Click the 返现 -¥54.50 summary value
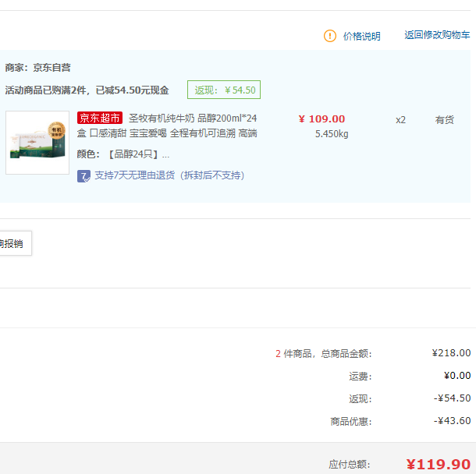 pos(452,398)
